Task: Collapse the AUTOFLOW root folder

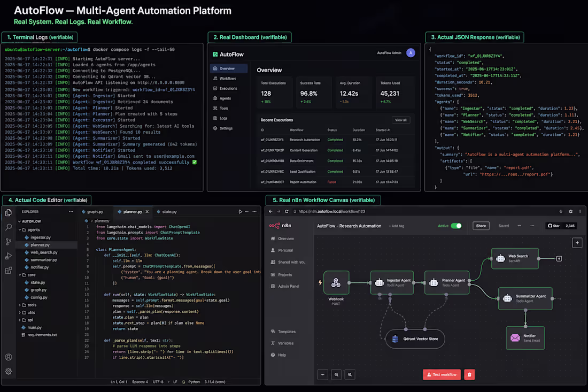Action: point(19,221)
